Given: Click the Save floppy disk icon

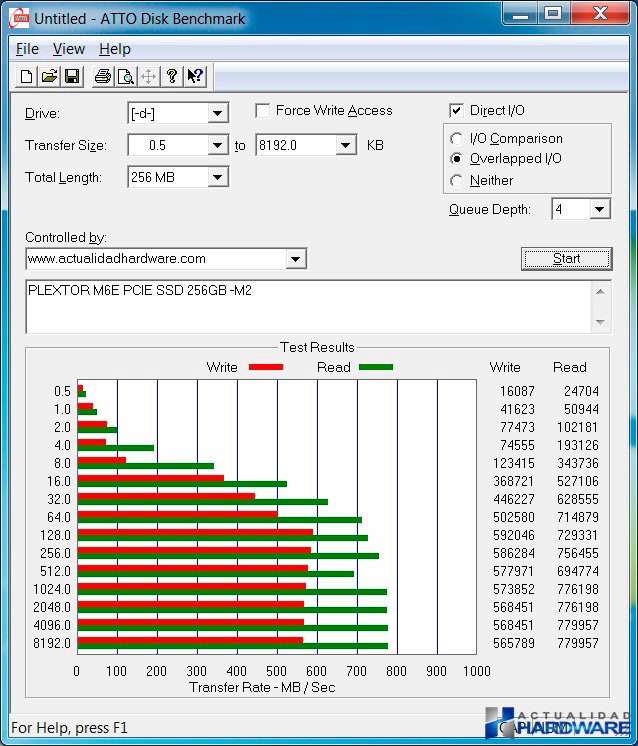Looking at the screenshot, I should 72,76.
